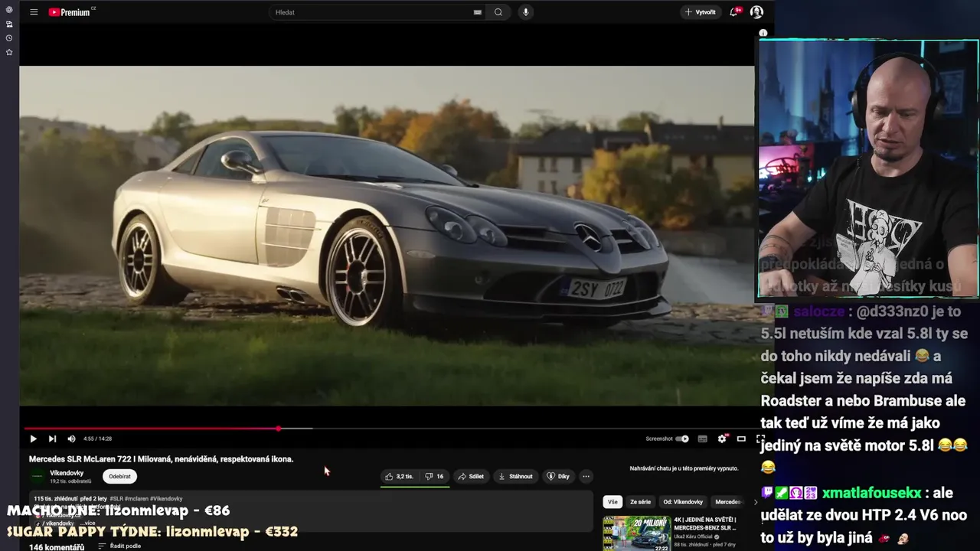Click the #SLR hashtag
This screenshot has height=551, width=980.
(x=116, y=499)
